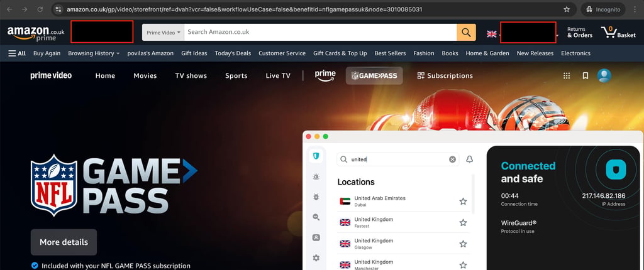Image resolution: width=644 pixels, height=270 pixels.
Task: Favorite the United Kingdom Manchester location
Action: pyautogui.click(x=463, y=265)
